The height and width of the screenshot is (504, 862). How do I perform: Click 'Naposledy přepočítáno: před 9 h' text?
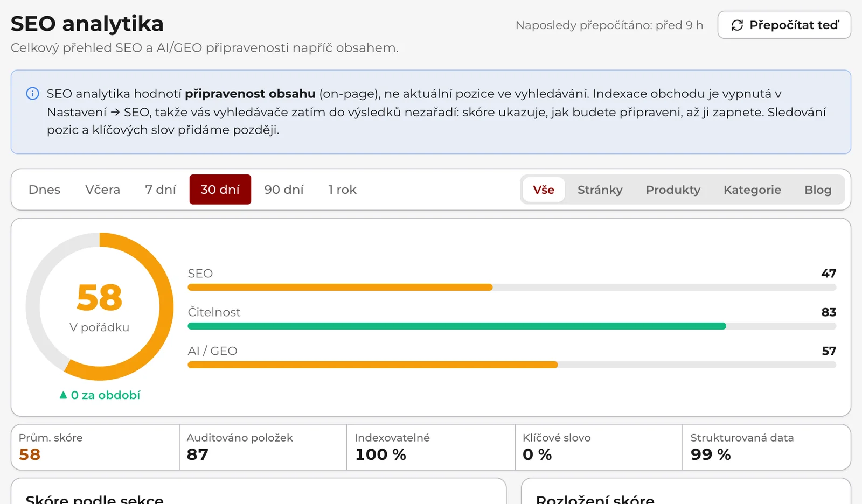pyautogui.click(x=609, y=25)
